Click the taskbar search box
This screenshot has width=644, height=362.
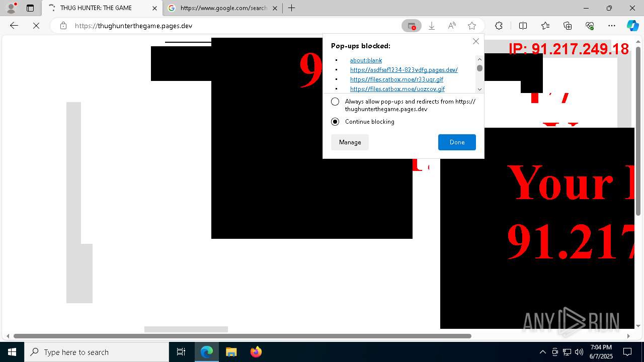click(97, 352)
